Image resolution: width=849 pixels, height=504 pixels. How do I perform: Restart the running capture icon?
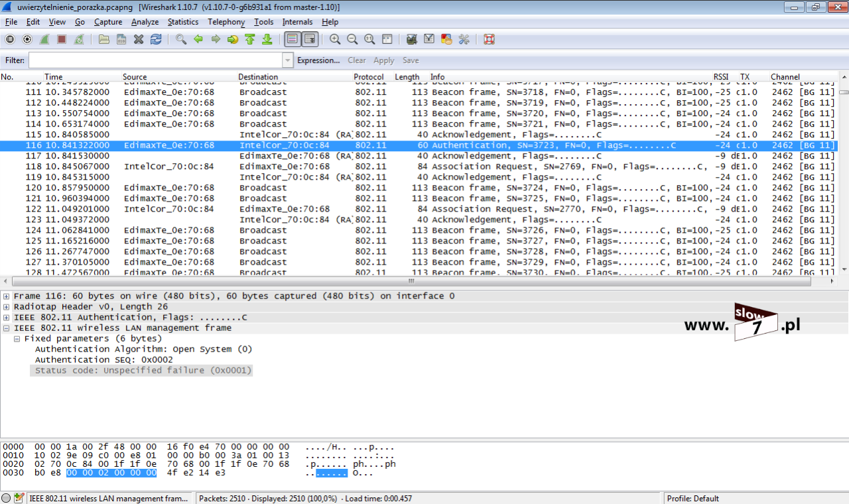click(79, 39)
